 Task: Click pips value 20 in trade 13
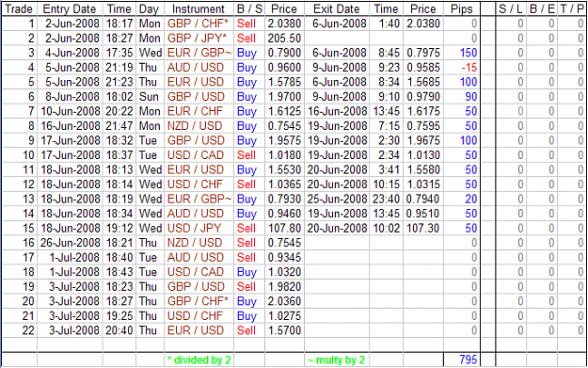pos(471,200)
